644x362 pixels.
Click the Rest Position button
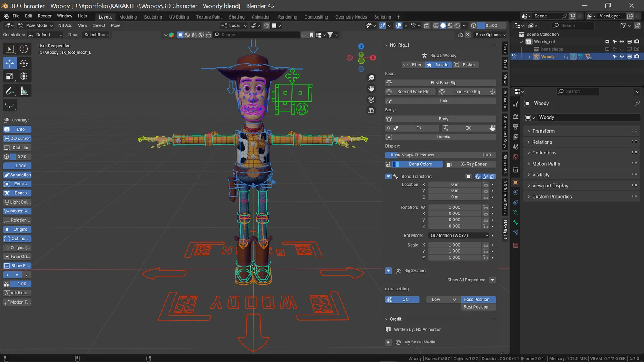coord(478,306)
